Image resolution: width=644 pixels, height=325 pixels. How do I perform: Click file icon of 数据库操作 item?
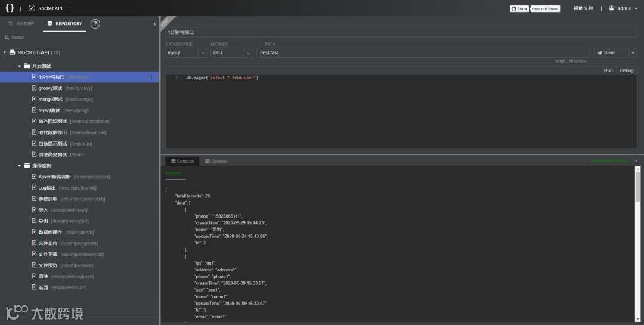35,232
